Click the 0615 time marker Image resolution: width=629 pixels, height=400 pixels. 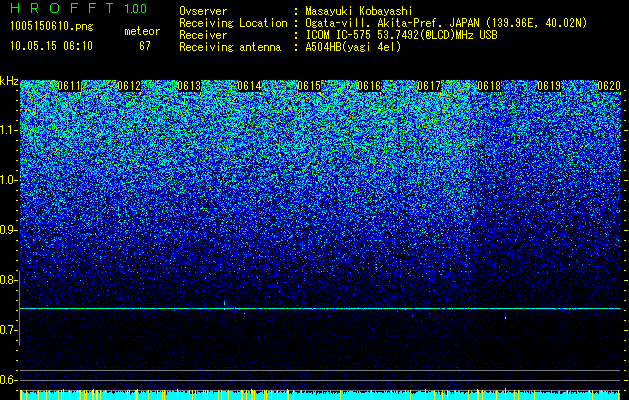[309, 86]
